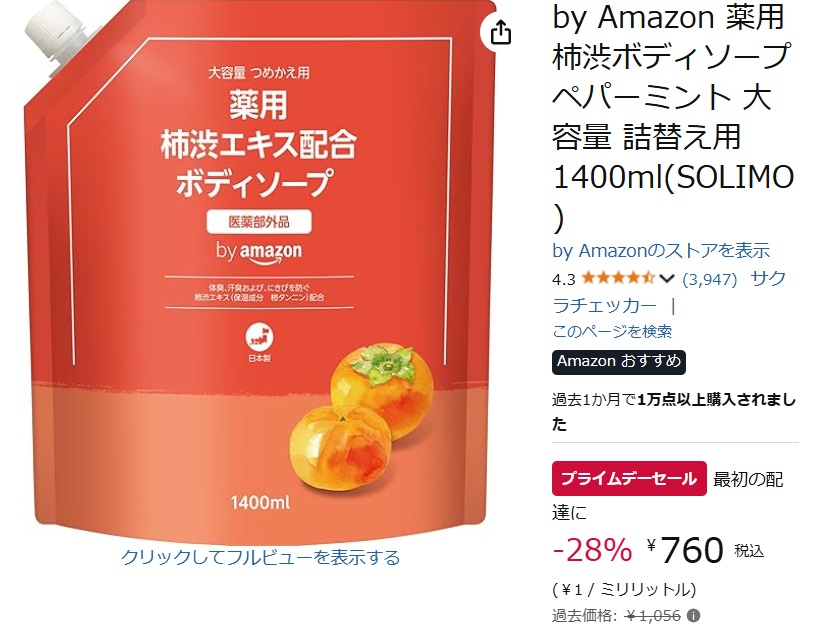Expand the rating breakdown chevron
The height and width of the screenshot is (642, 828).
[667, 279]
